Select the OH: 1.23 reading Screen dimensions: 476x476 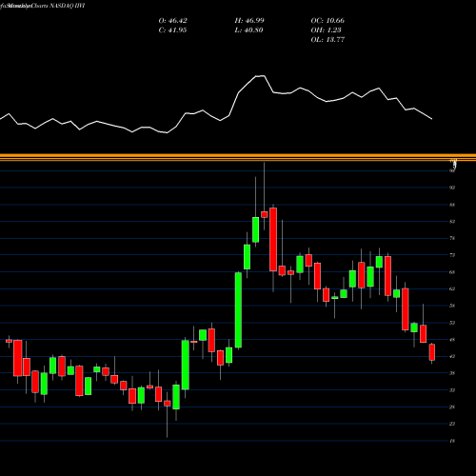[x=326, y=30]
